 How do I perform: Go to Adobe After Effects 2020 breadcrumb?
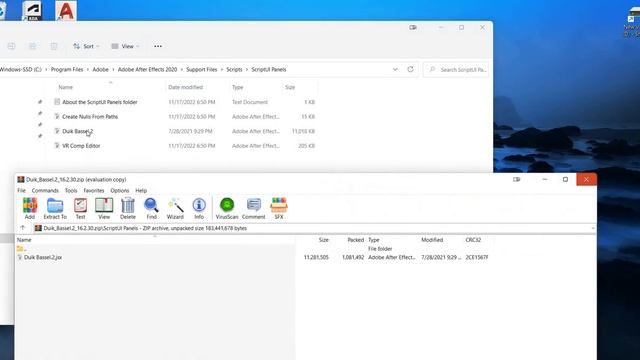(x=147, y=70)
